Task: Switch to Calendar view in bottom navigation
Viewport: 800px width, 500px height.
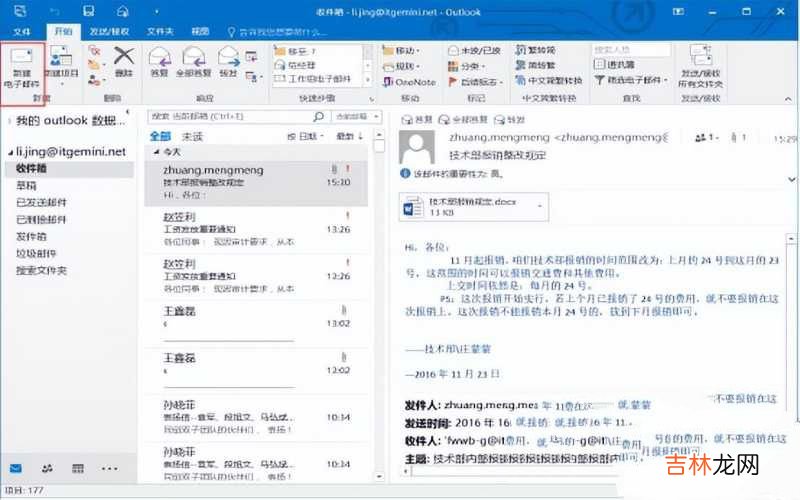Action: point(76,468)
